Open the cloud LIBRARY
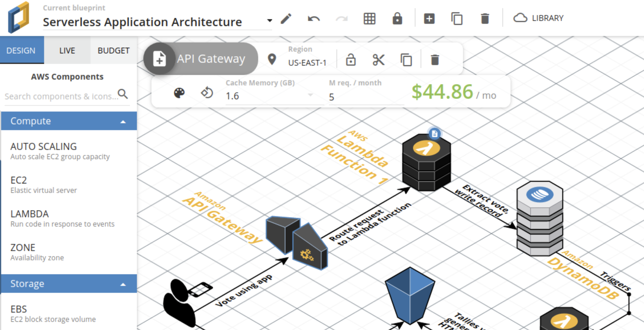Screen dimensions: 644x330 point(538,18)
